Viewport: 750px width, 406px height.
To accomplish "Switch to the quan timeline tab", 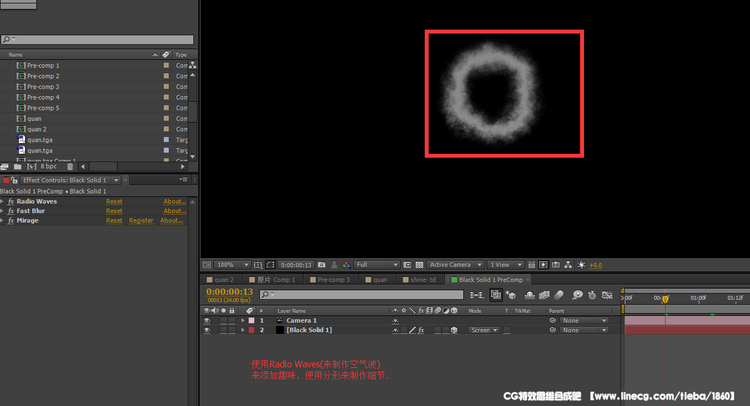I will 376,280.
